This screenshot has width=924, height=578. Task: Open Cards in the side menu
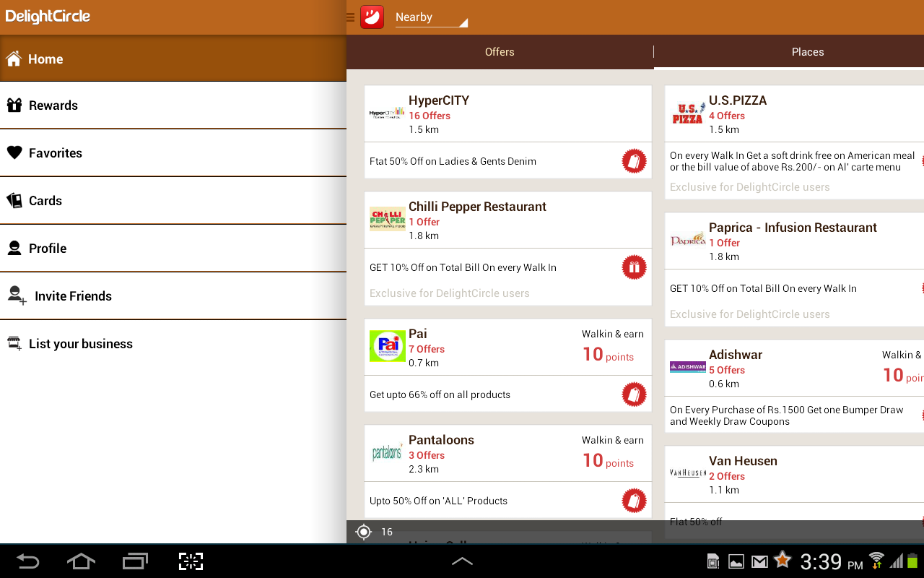pyautogui.click(x=173, y=201)
